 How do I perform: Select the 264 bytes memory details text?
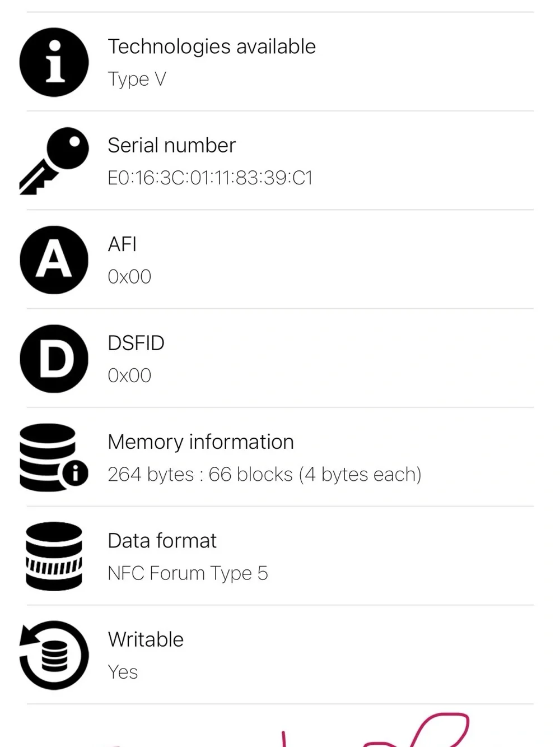264,475
